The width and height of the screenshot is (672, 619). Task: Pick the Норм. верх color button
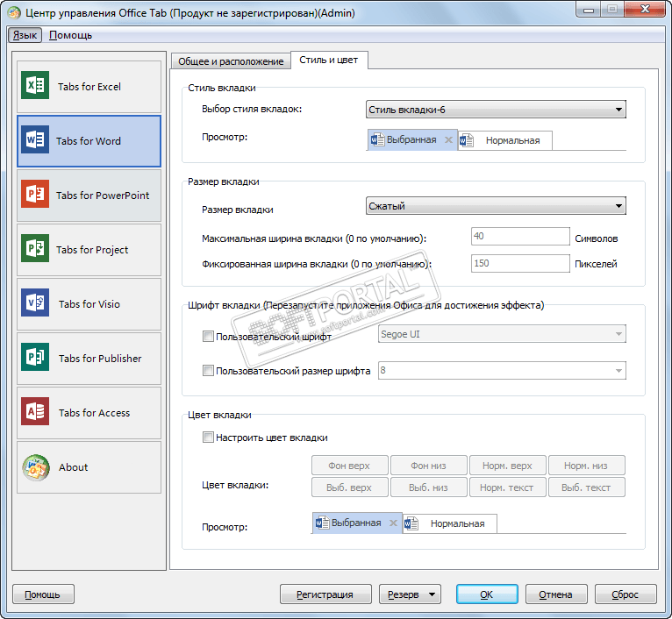click(507, 466)
